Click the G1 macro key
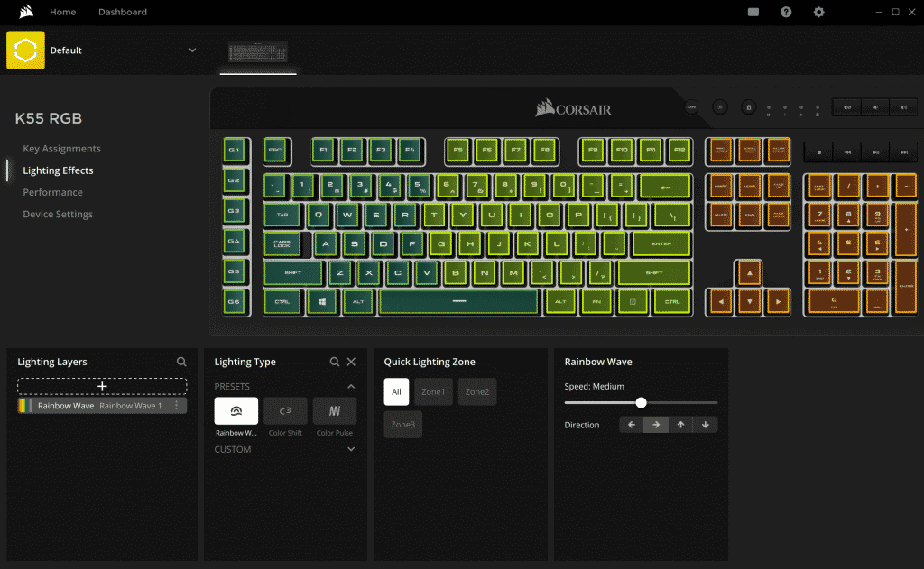The height and width of the screenshot is (569, 924). click(x=235, y=151)
